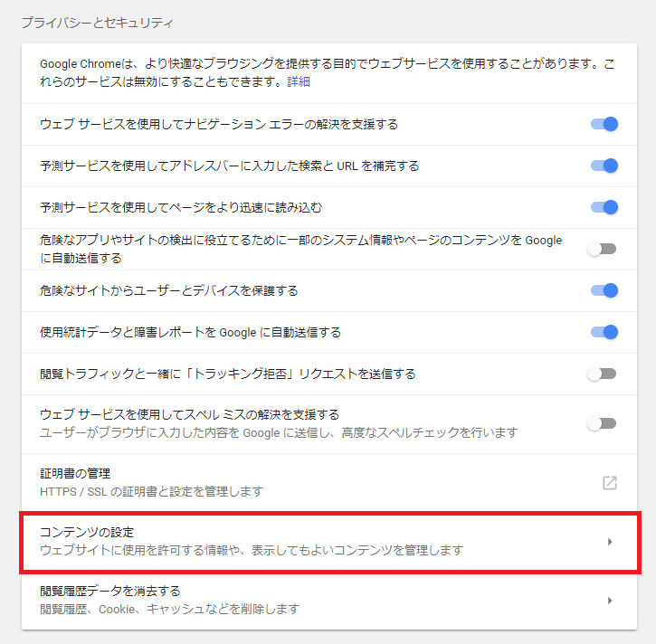Toggle ページをより迅速に読み込む switch

(x=604, y=207)
